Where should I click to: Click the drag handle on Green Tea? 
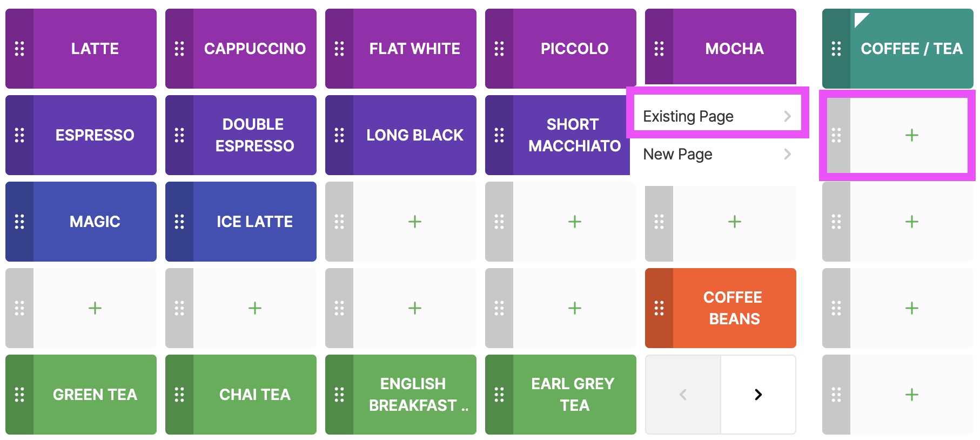coord(19,395)
